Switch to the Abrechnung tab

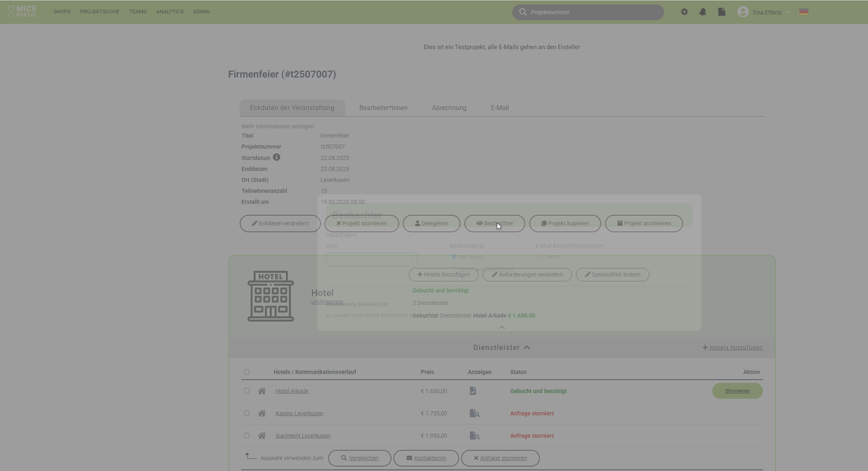pyautogui.click(x=449, y=108)
